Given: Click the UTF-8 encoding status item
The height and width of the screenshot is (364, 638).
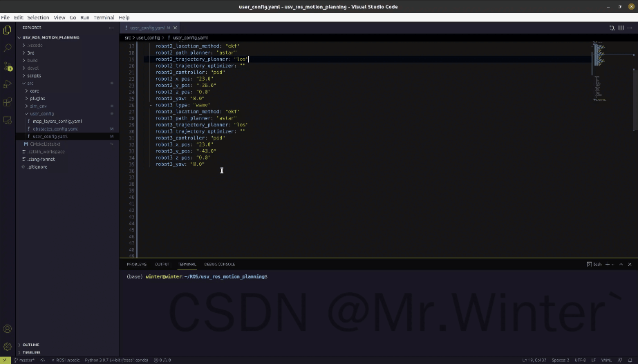Looking at the screenshot, I should pyautogui.click(x=580, y=360).
